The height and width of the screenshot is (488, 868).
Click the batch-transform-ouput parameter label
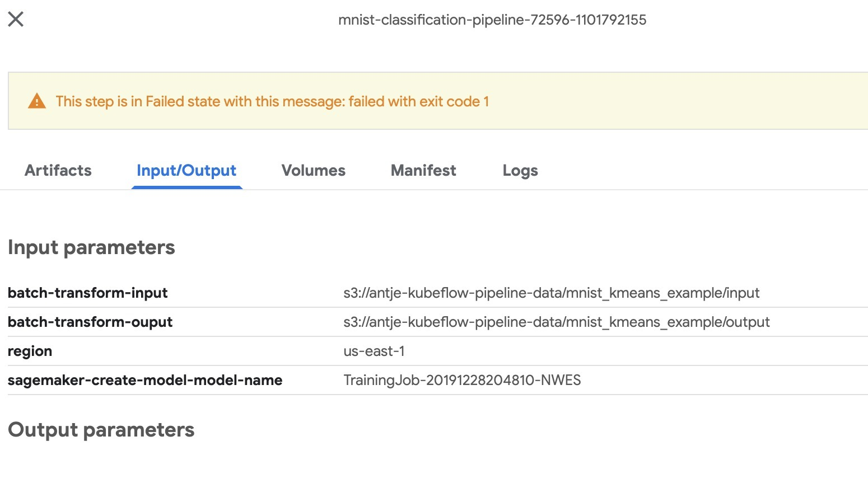point(90,322)
